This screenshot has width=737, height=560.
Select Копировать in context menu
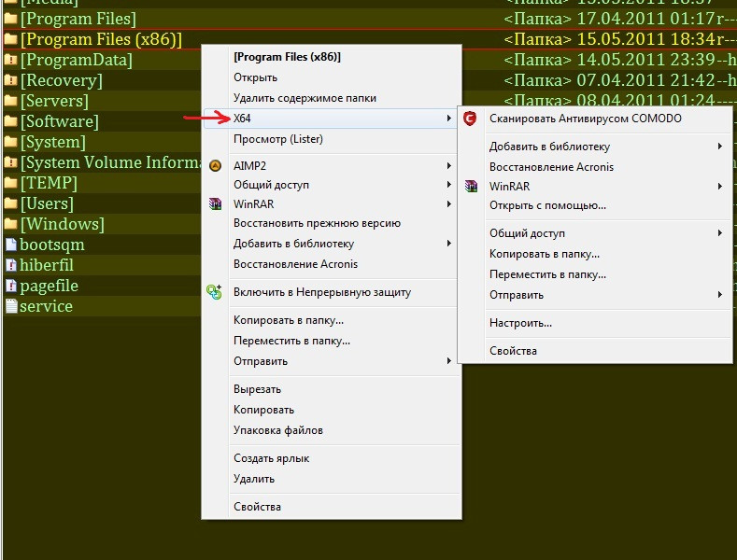click(x=263, y=410)
